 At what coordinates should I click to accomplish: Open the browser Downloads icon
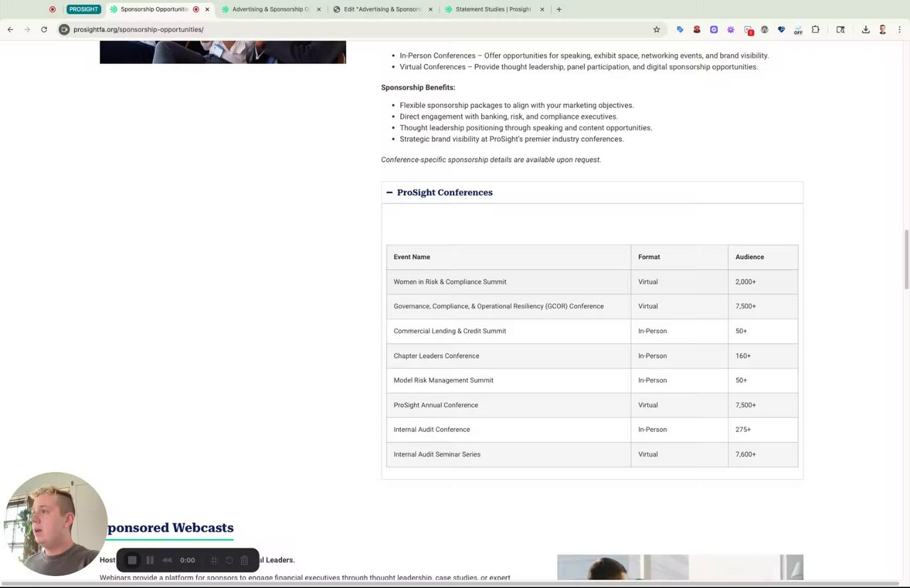[865, 29]
